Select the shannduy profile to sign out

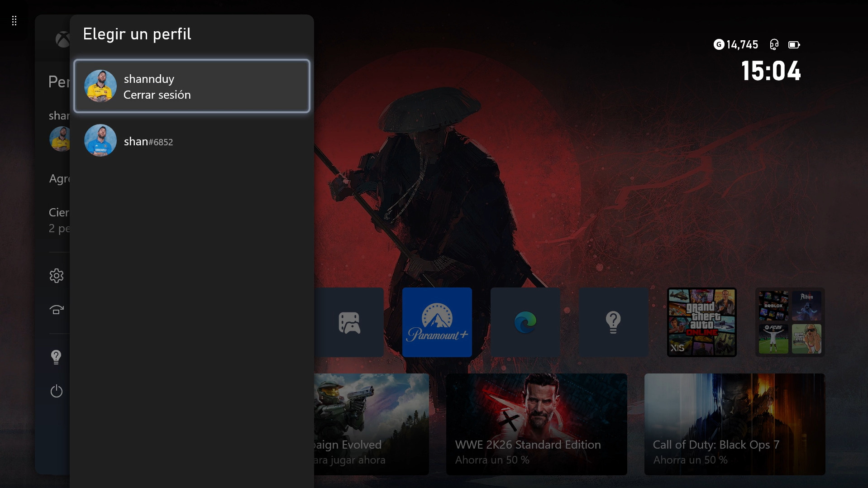[192, 86]
